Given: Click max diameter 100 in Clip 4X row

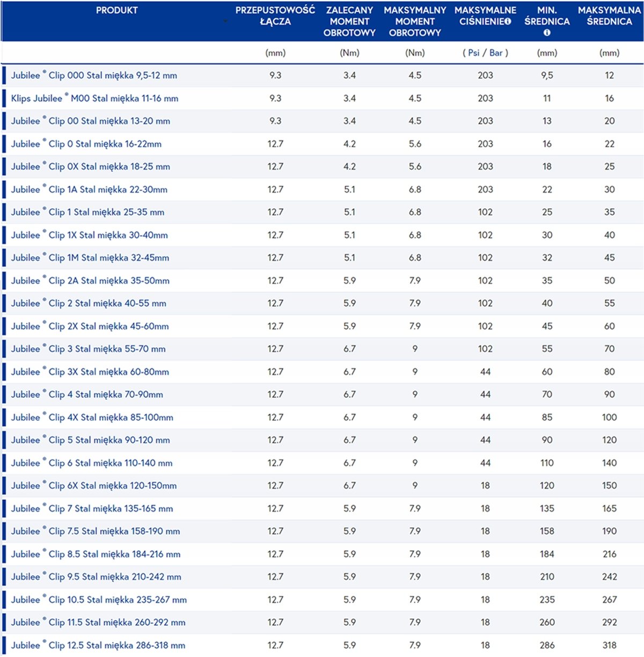Looking at the screenshot, I should [x=610, y=418].
